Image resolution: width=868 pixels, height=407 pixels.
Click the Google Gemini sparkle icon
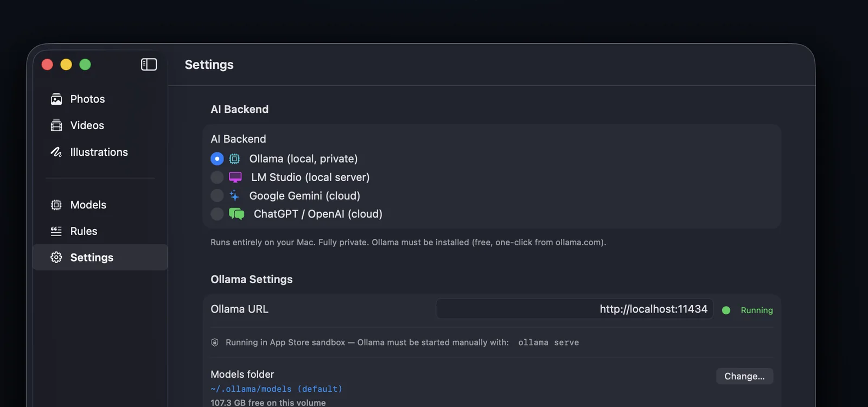click(234, 195)
